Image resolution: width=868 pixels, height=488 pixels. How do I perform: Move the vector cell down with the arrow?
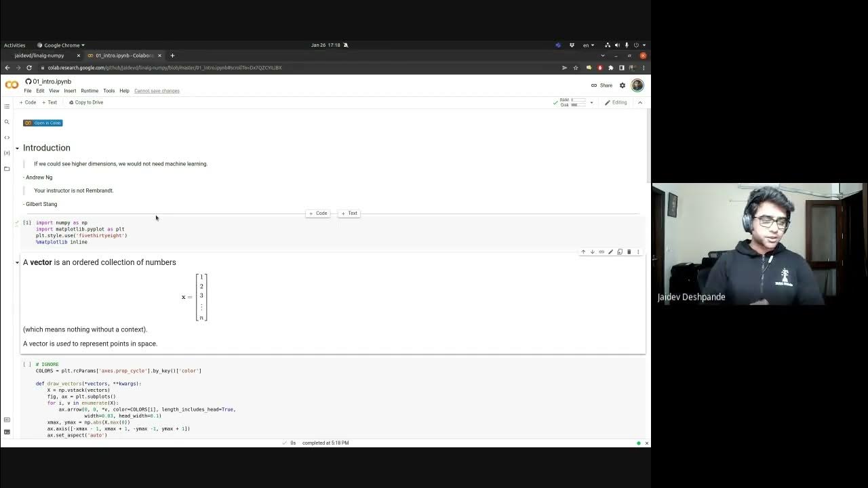click(x=592, y=252)
